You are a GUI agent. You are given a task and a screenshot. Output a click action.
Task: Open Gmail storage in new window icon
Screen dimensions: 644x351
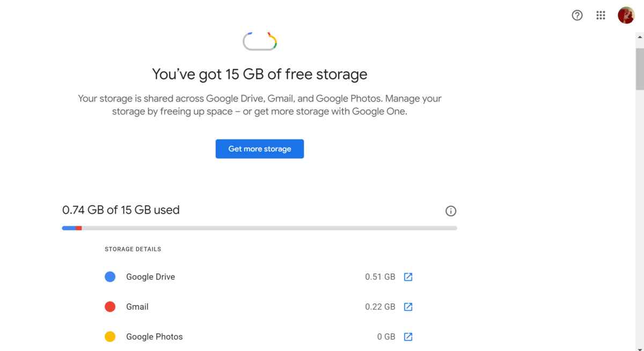pyautogui.click(x=408, y=307)
